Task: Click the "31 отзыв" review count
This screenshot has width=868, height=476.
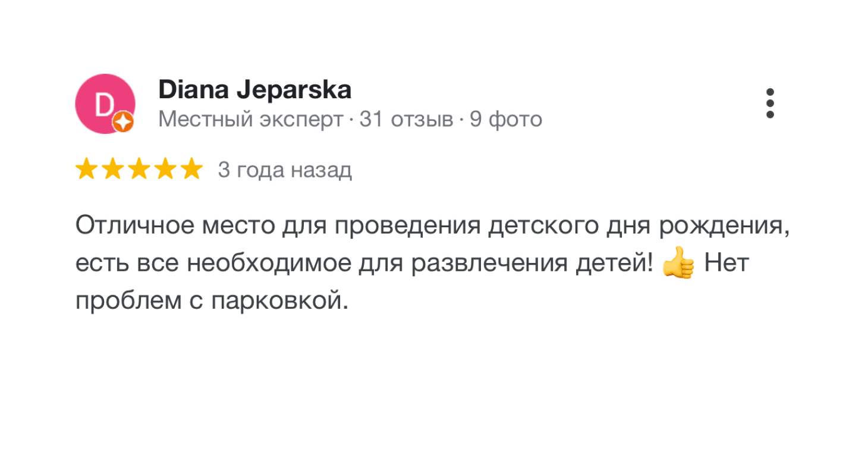Action: [x=406, y=120]
